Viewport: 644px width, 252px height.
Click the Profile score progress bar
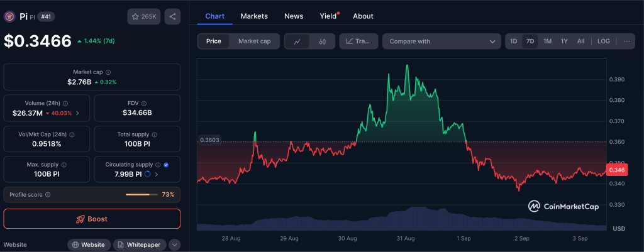pos(142,195)
